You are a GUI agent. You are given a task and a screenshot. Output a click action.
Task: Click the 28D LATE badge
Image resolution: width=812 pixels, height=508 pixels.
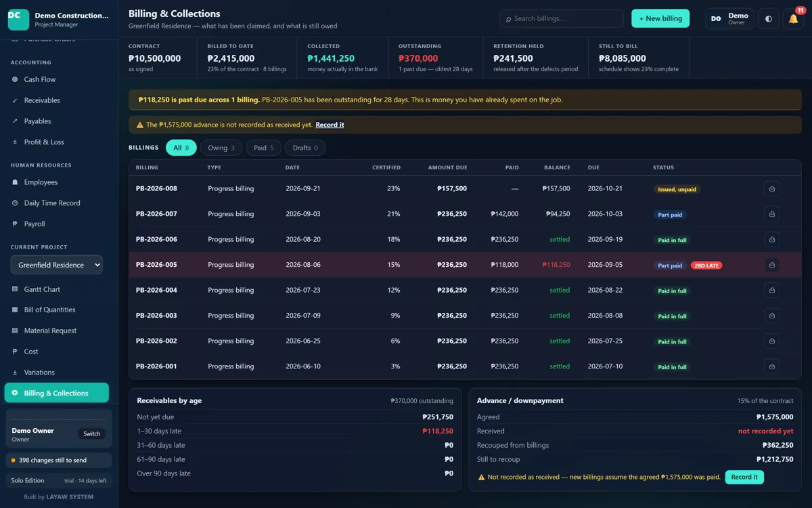[x=706, y=266]
